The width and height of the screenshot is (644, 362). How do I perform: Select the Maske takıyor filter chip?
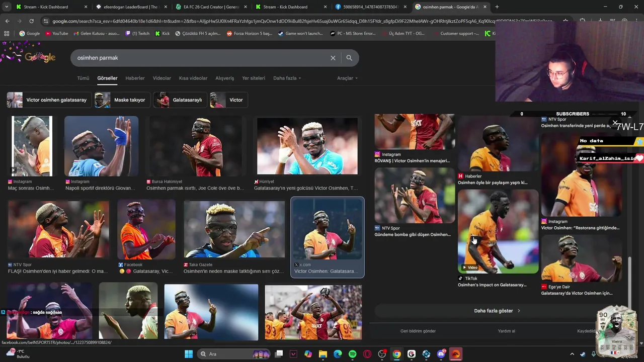coord(123,100)
